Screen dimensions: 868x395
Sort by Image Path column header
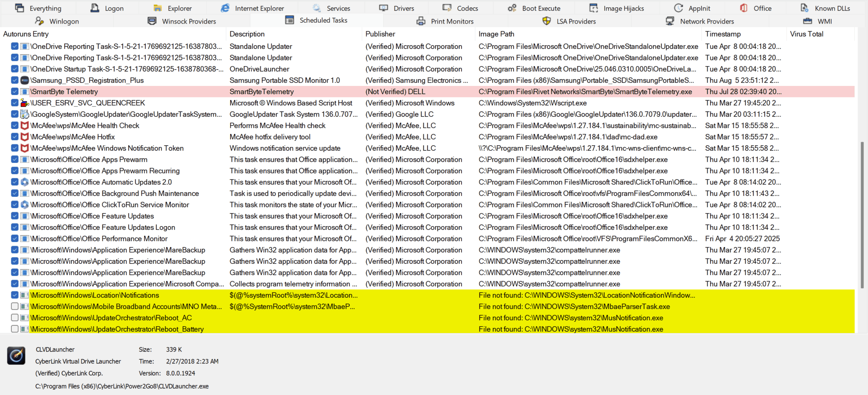588,34
